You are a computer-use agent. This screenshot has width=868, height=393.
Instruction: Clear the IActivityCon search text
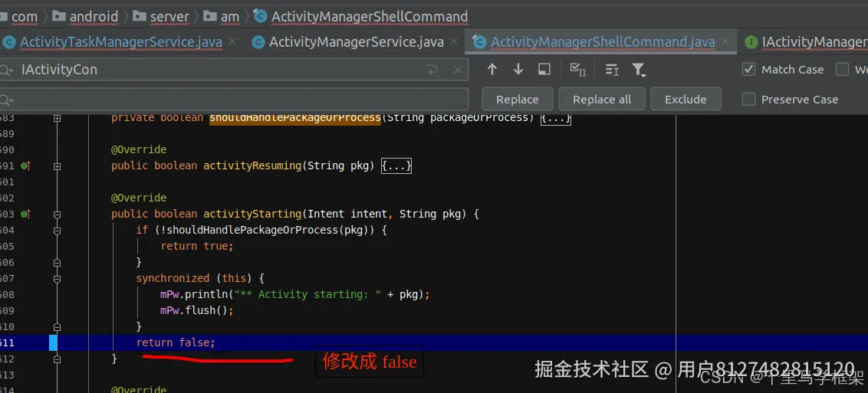click(458, 70)
